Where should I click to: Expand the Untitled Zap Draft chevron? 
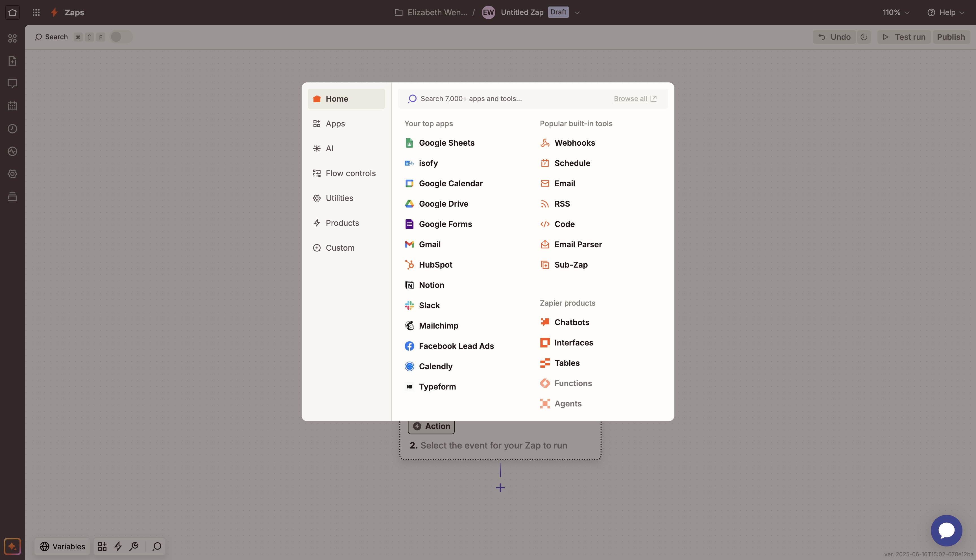[577, 12]
